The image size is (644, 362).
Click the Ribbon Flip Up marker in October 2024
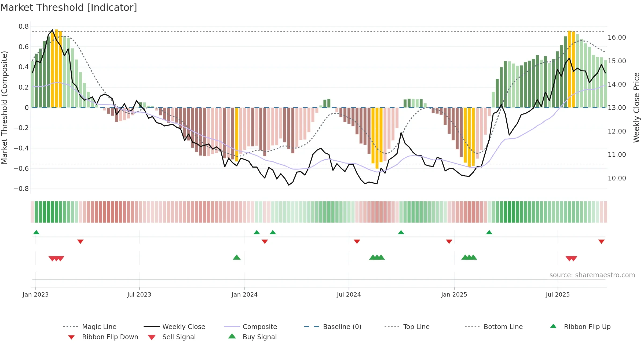[401, 232]
